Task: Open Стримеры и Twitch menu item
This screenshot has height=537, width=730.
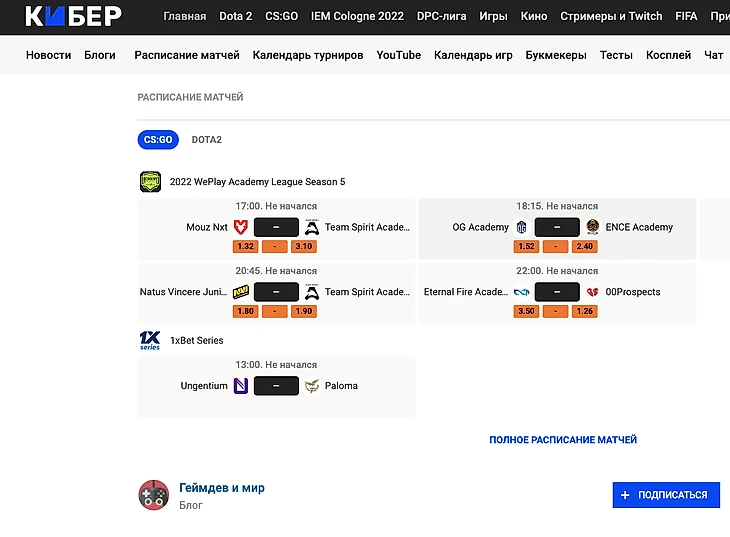Action: coord(611,16)
